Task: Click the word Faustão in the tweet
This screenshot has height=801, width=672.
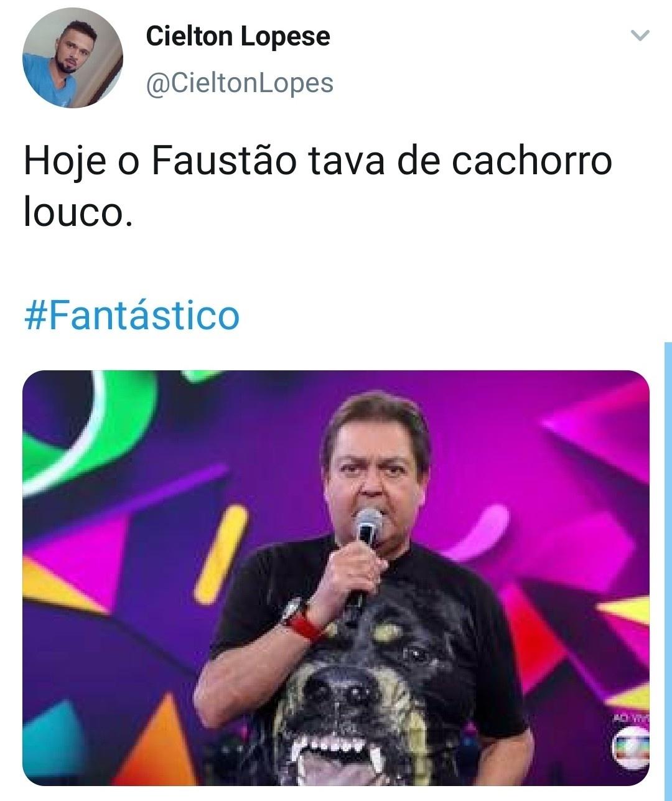Action: (x=225, y=161)
